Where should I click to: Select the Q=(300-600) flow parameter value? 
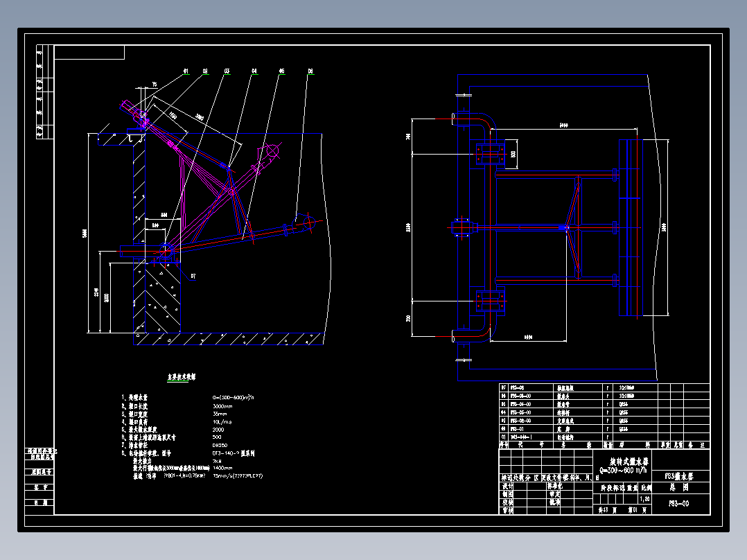click(x=233, y=398)
